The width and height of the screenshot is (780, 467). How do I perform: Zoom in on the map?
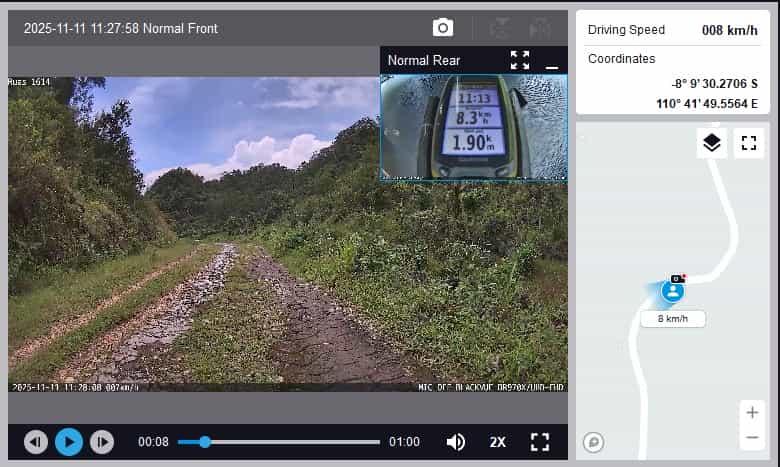pyautogui.click(x=752, y=412)
